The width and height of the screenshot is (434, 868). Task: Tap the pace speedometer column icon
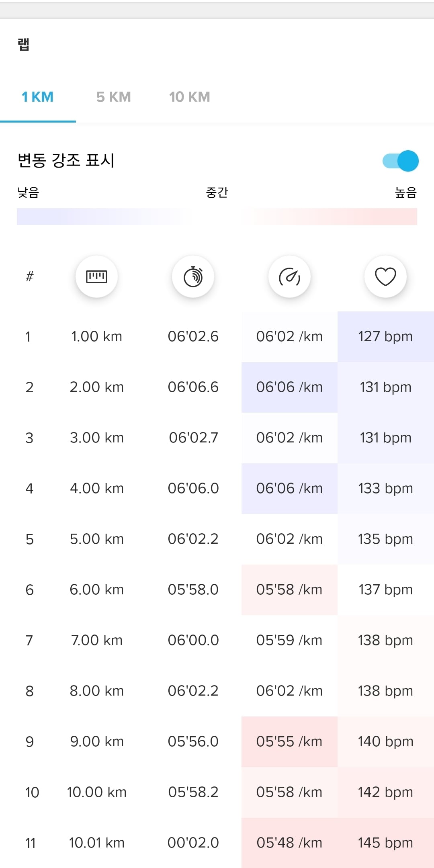point(289,276)
